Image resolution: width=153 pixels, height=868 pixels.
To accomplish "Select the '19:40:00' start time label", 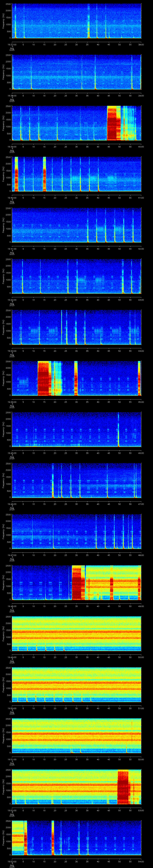I will coord(12,198).
